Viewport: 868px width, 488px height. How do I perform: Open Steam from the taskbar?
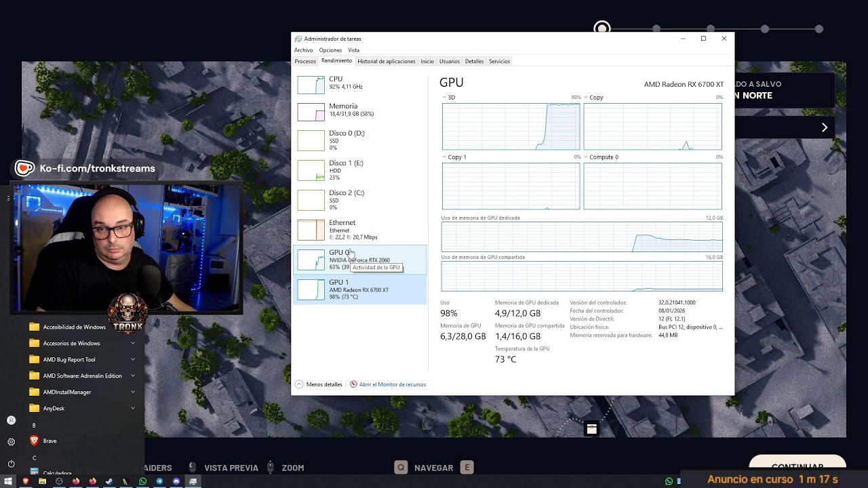pos(109,481)
